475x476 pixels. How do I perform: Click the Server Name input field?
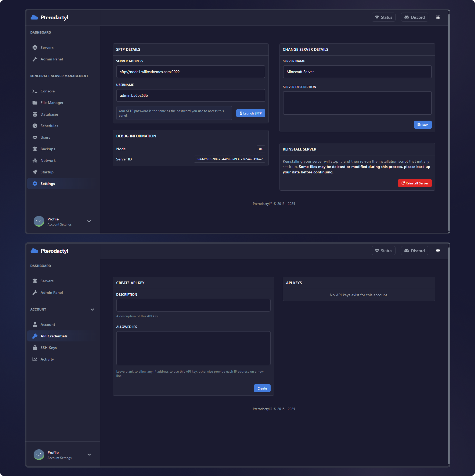tap(357, 72)
